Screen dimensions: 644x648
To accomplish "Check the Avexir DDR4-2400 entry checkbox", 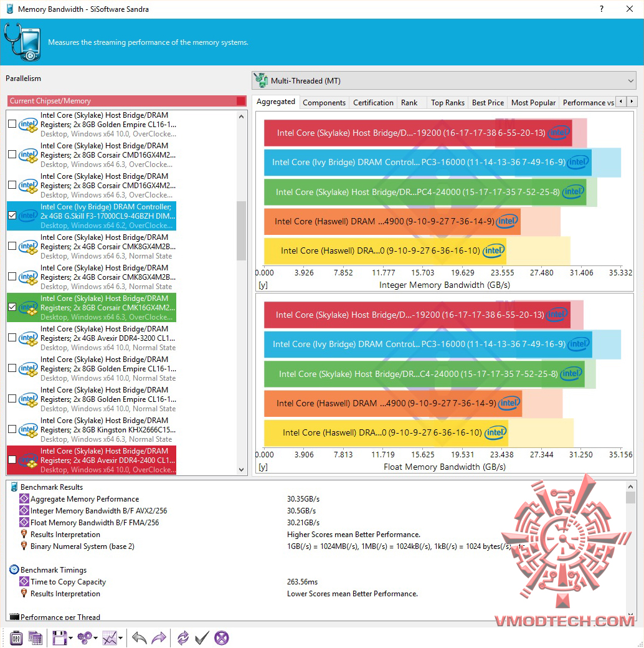I will [12, 460].
